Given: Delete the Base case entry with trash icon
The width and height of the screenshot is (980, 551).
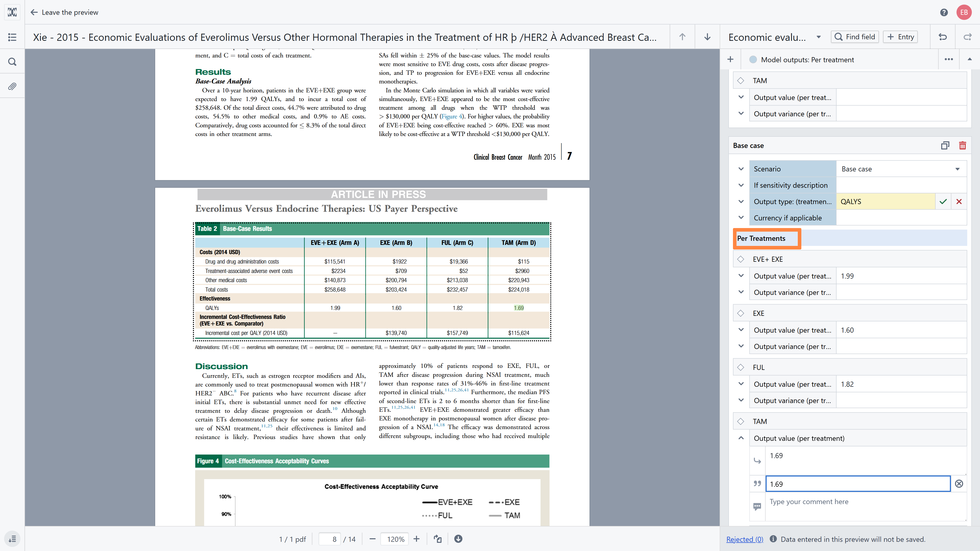Looking at the screenshot, I should click(962, 145).
